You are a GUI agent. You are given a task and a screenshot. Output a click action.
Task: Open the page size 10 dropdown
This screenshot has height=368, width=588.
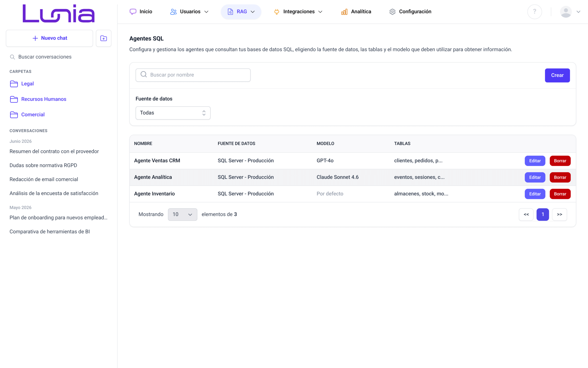[x=182, y=214]
